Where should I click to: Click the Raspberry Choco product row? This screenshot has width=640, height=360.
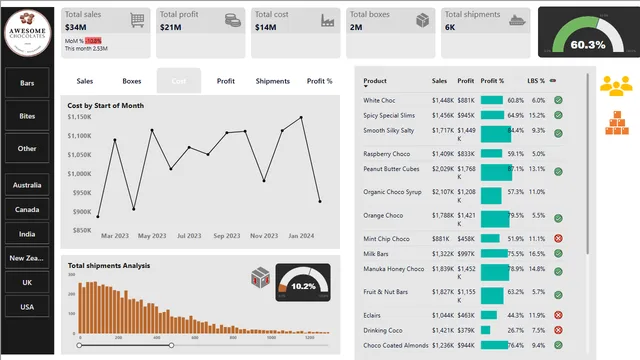[463, 154]
